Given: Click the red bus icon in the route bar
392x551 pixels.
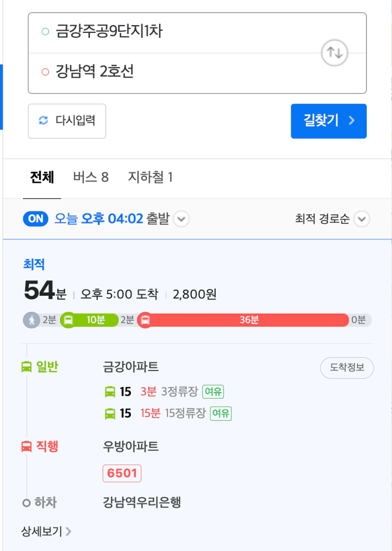Looking at the screenshot, I should [x=145, y=320].
